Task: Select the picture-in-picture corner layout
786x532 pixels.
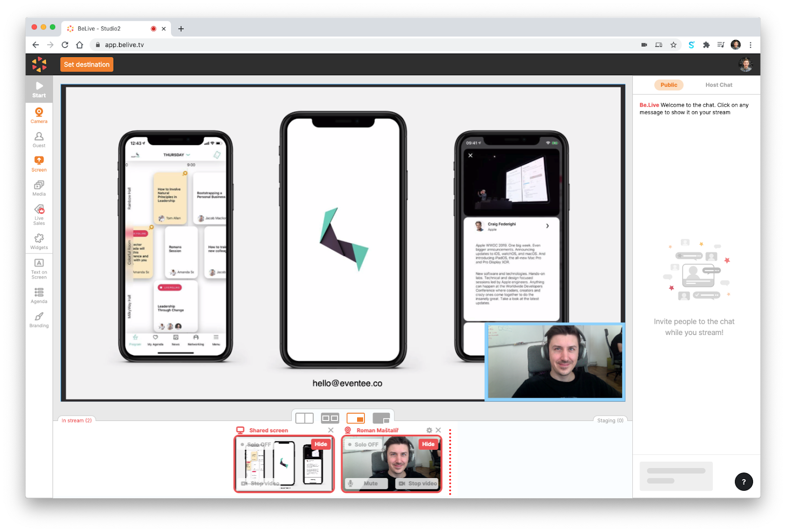Action: tap(356, 418)
